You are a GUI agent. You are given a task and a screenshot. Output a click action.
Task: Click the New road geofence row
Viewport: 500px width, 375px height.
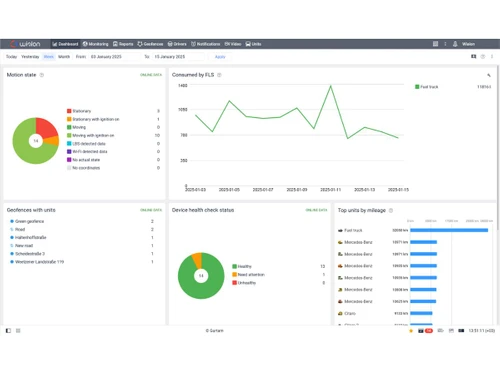point(82,246)
